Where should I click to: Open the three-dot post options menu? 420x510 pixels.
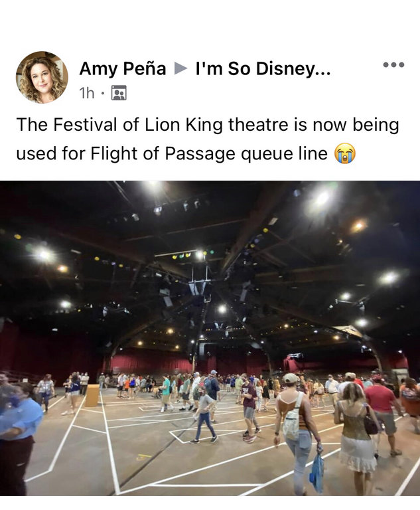coord(393,64)
